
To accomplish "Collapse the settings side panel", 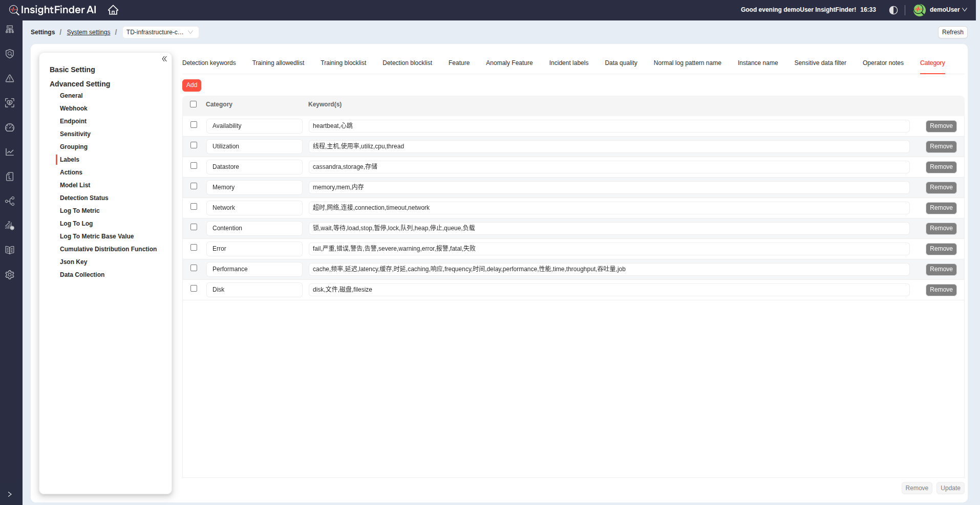I will coord(164,59).
